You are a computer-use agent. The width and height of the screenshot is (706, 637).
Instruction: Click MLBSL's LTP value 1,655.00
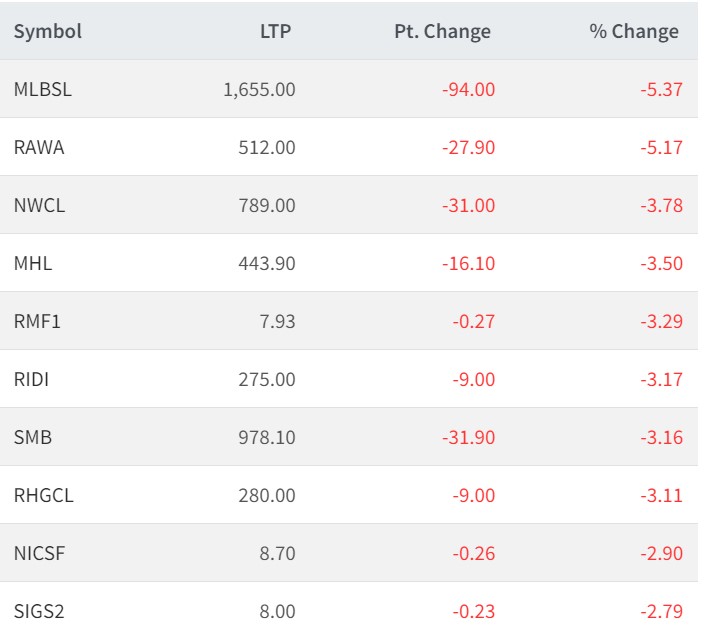[260, 89]
